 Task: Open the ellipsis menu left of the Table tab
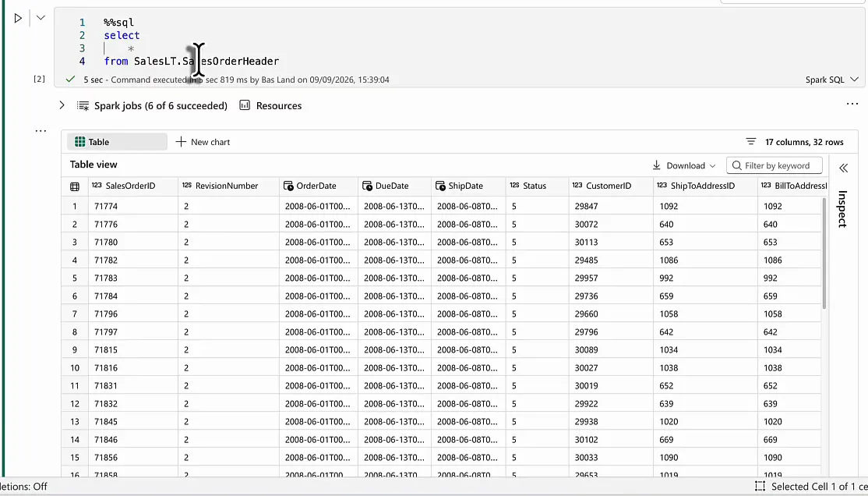[x=41, y=131]
